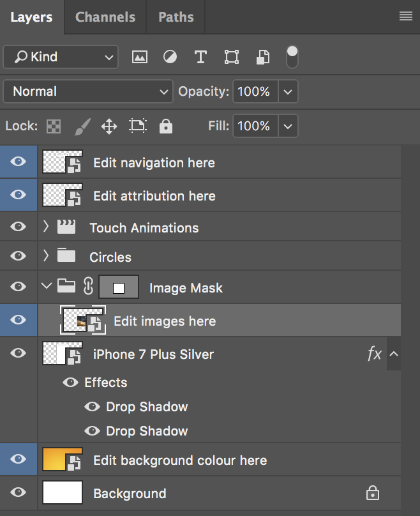
Task: Switch to the Channels tab
Action: (105, 17)
